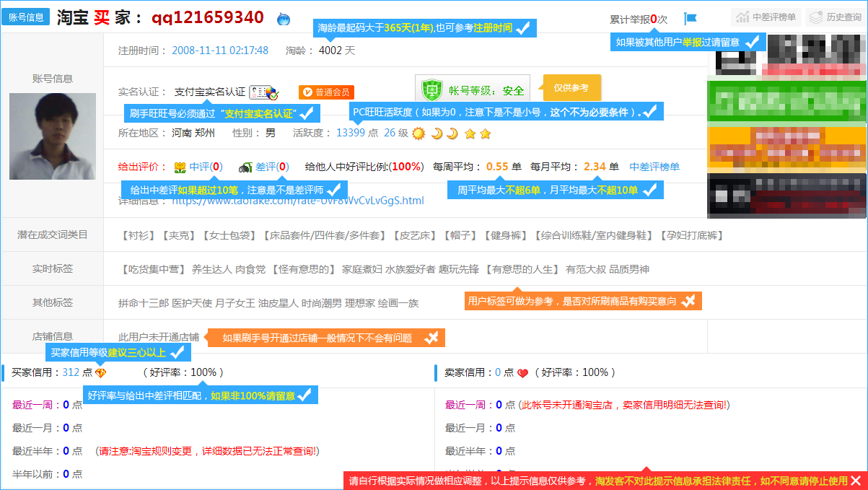Open the 差评(0) link
Image resolution: width=868 pixels, height=490 pixels.
[x=272, y=167]
